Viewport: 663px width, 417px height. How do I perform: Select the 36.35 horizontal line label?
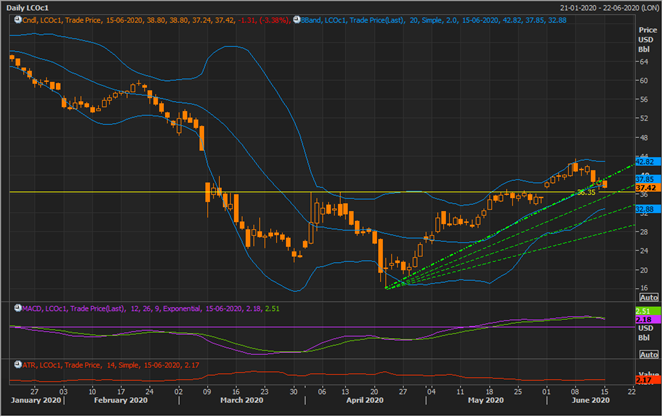[586, 192]
